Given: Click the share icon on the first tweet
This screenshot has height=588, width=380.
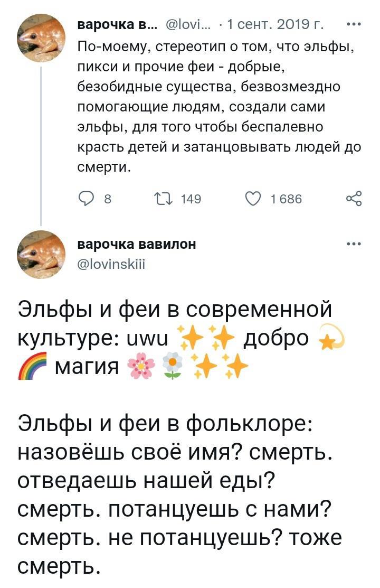Looking at the screenshot, I should tap(353, 199).
